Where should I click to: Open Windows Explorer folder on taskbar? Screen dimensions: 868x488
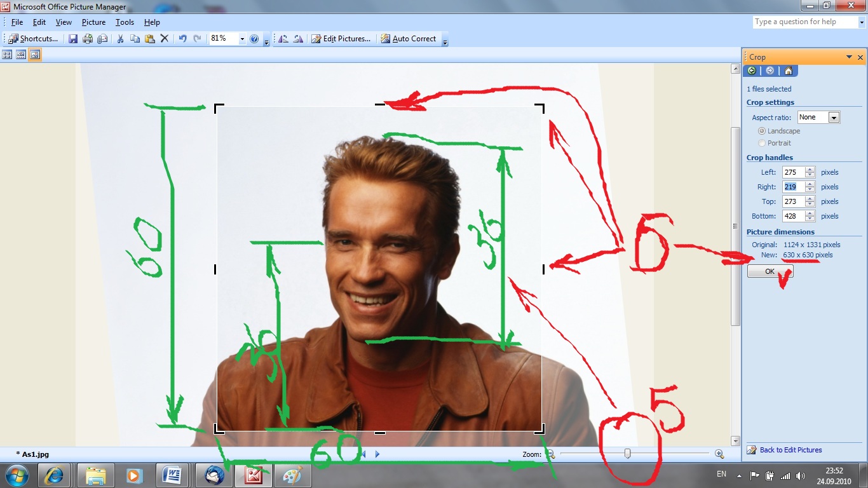(x=96, y=475)
